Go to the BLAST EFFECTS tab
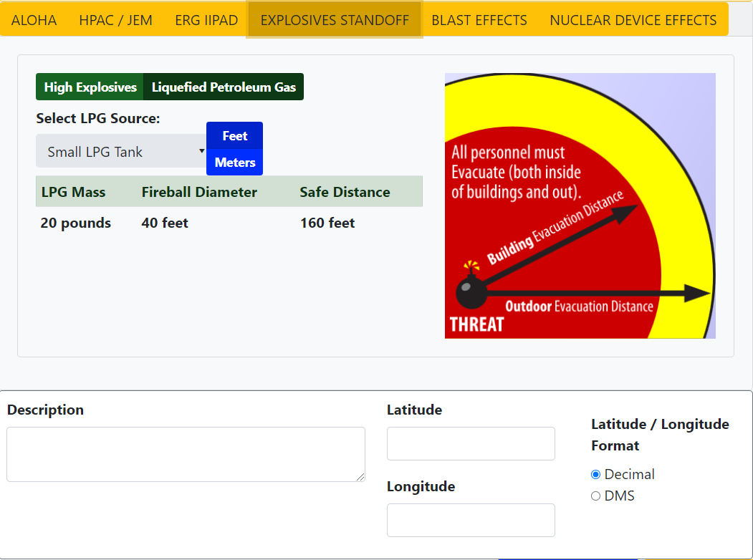 point(479,20)
